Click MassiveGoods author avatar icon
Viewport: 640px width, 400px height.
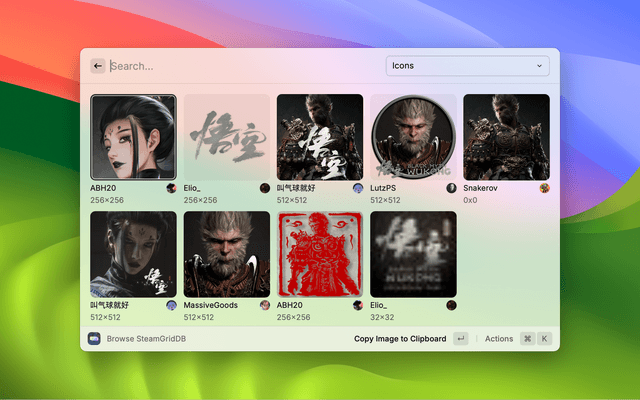[x=264, y=305]
